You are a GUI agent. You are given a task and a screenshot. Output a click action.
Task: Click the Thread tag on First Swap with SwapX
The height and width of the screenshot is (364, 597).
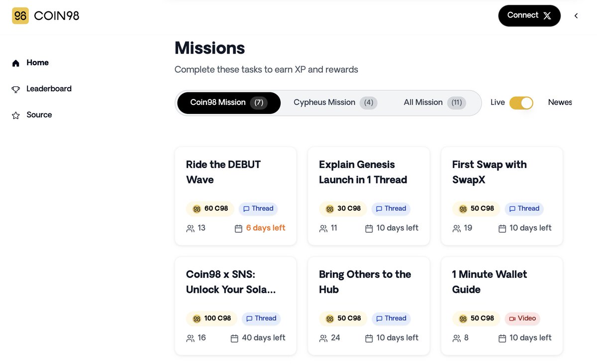coord(524,208)
